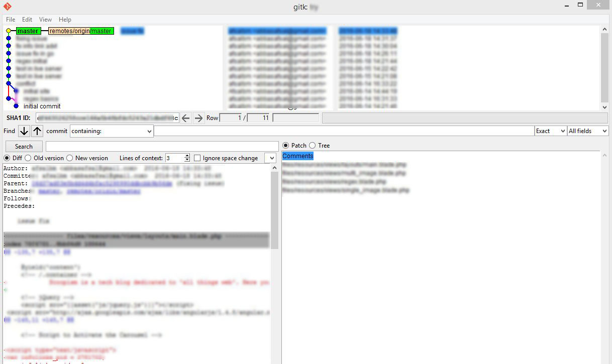Select the initial commit row
Screen dimensions: 612x364
tap(42, 106)
